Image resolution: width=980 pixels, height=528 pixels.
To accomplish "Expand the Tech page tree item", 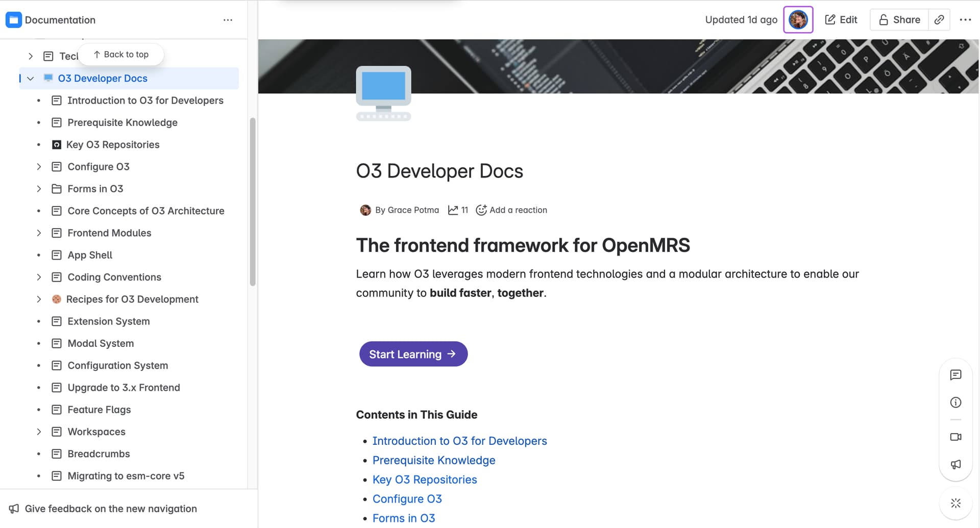I will click(31, 56).
